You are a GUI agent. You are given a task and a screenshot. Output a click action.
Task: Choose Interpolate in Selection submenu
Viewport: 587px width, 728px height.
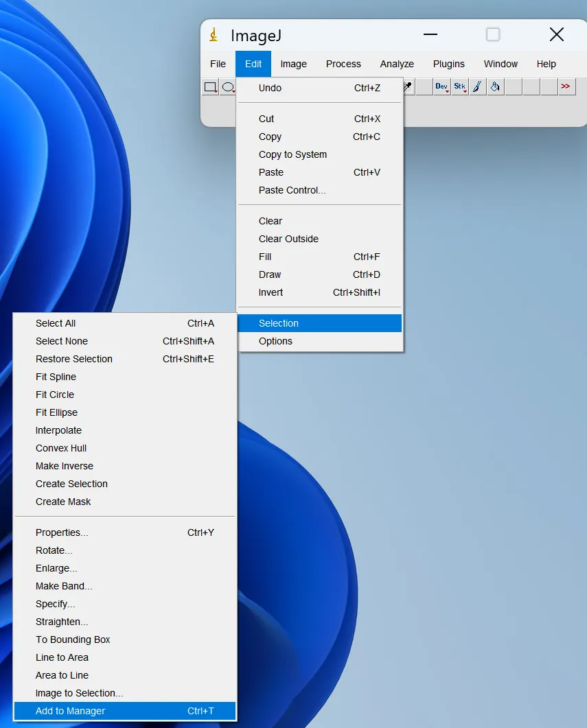(x=125, y=430)
